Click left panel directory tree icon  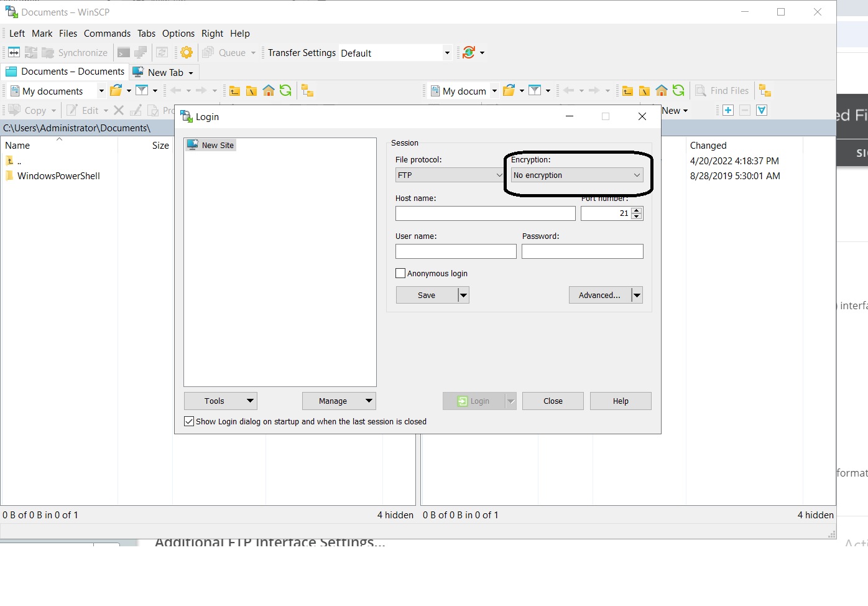coord(307,91)
